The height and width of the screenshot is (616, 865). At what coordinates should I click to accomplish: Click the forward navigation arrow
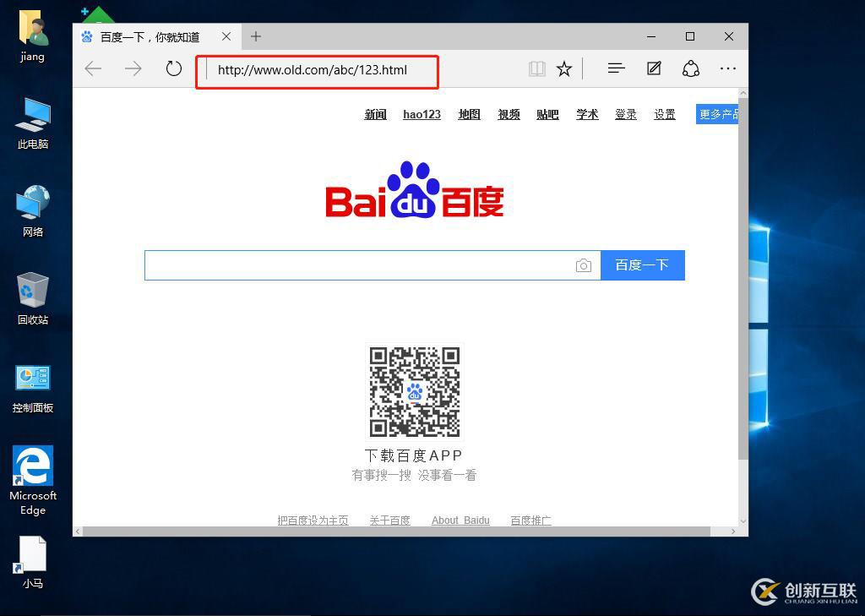point(133,68)
